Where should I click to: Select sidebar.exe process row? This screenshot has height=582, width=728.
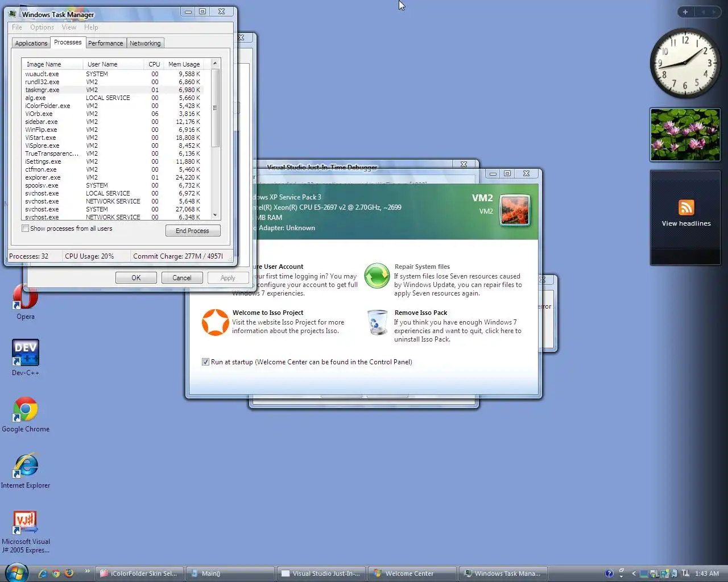pos(113,122)
